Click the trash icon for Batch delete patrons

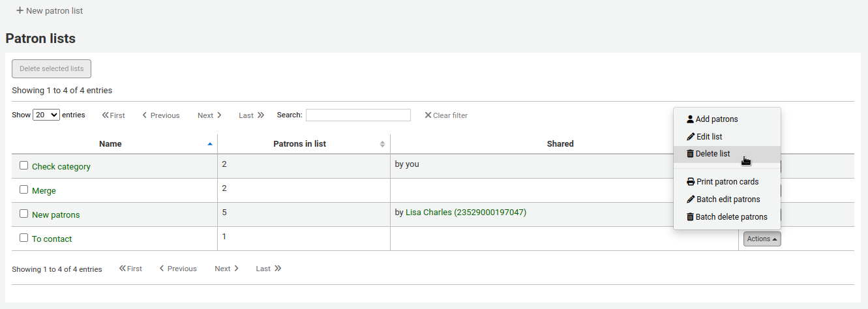(x=691, y=217)
